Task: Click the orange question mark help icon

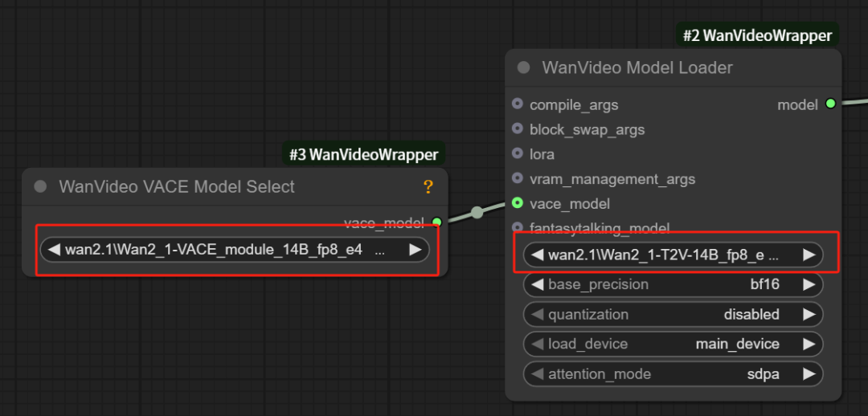Action: 428,187
